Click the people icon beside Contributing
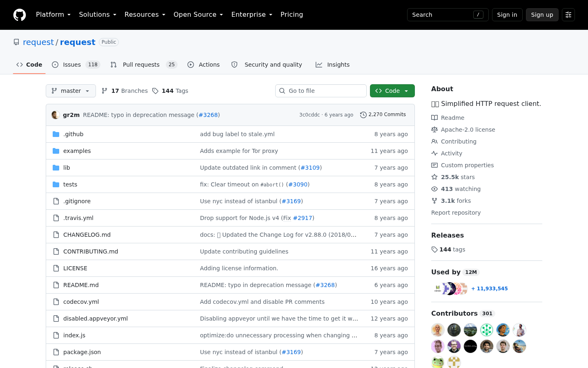 434,141
